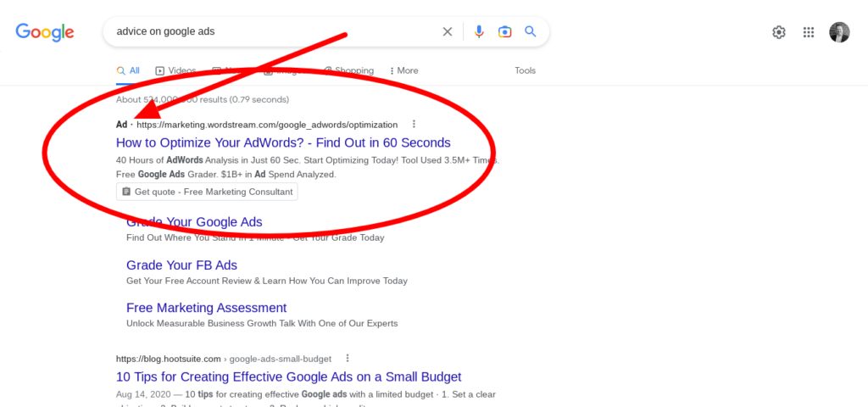Screen dimensions: 868x407
Task: Click the clipboard icon in the Get quote button
Action: [126, 192]
